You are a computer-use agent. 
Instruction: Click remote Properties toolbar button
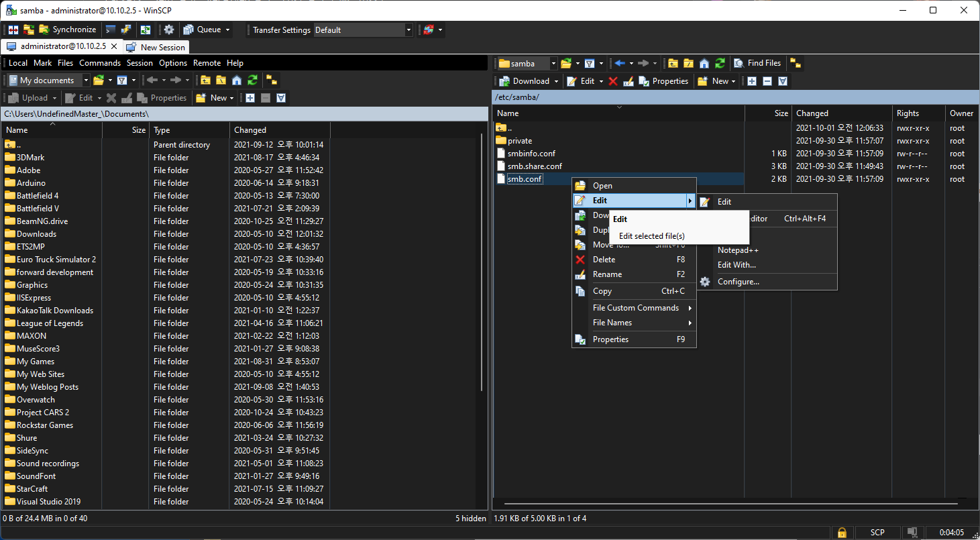[x=663, y=81]
